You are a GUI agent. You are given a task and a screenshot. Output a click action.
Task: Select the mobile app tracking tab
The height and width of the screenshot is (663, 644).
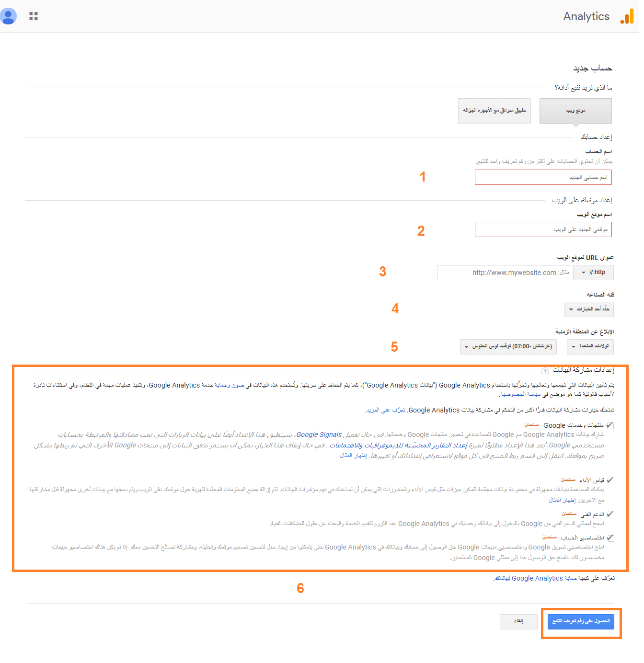click(494, 111)
